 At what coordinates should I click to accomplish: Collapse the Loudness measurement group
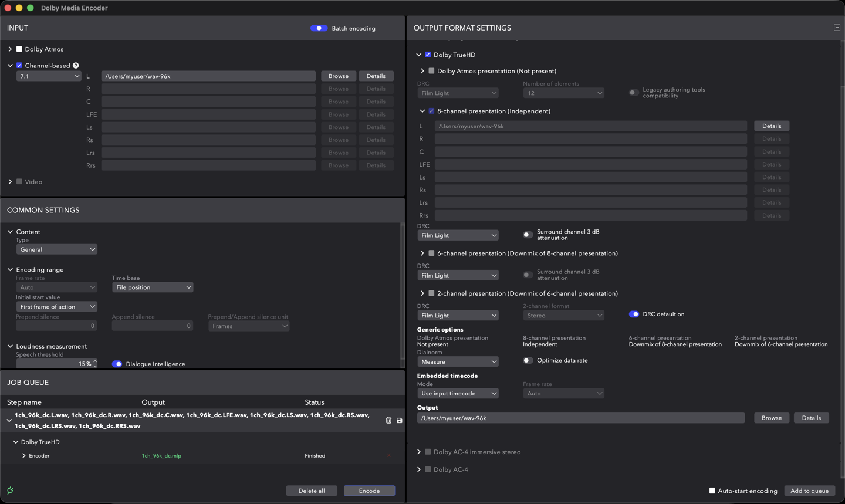pyautogui.click(x=10, y=346)
